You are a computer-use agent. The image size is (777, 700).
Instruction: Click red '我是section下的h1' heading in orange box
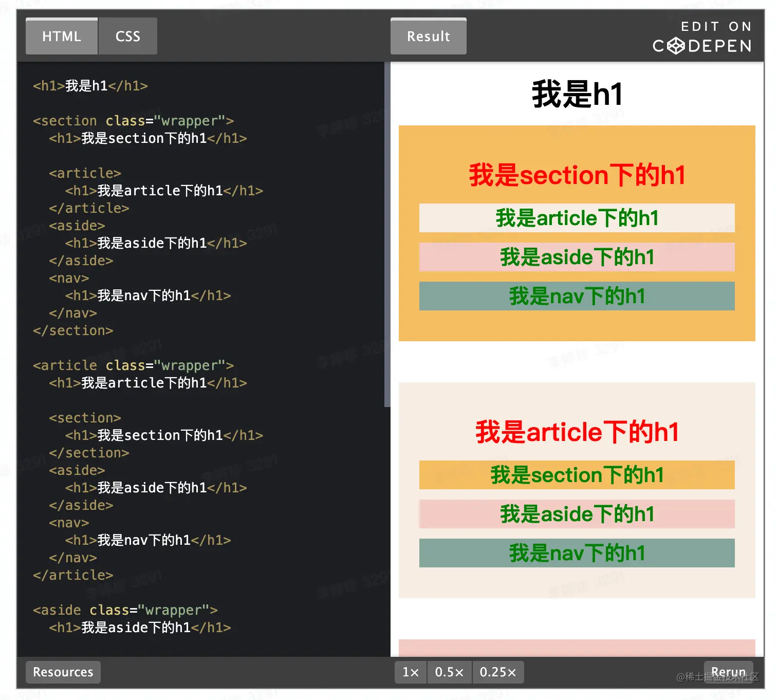coord(577,175)
